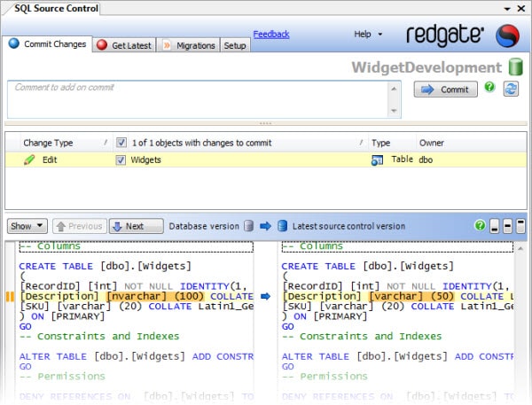
Task: Open the panel options arrow in title bar
Action: point(506,8)
